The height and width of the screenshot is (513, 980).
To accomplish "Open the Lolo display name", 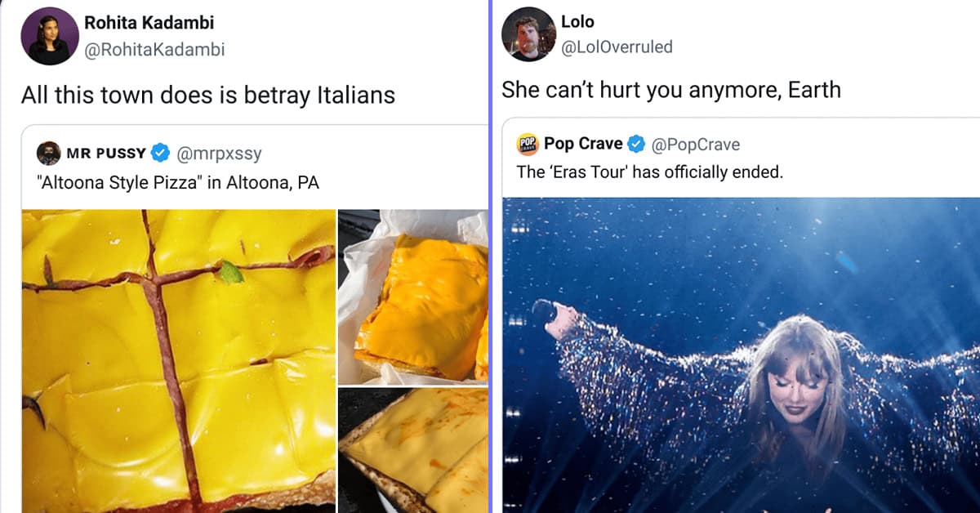I will pyautogui.click(x=577, y=20).
